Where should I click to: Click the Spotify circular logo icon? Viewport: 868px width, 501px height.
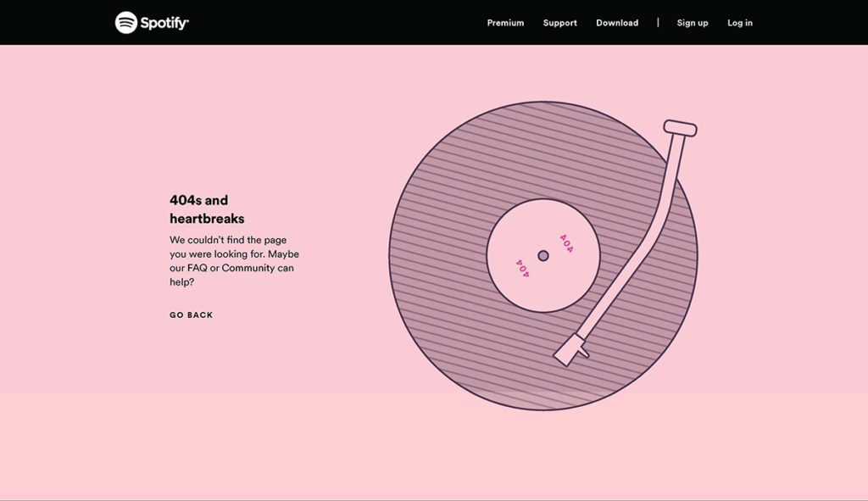tap(126, 23)
